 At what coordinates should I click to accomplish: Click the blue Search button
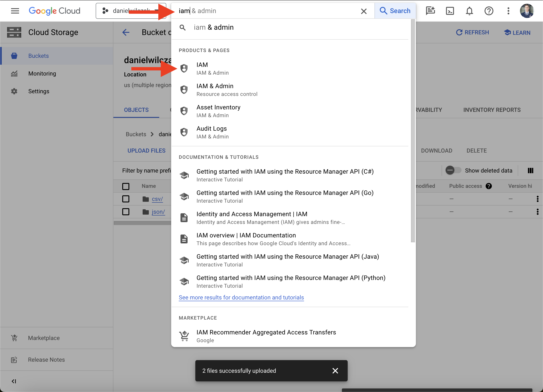395,11
